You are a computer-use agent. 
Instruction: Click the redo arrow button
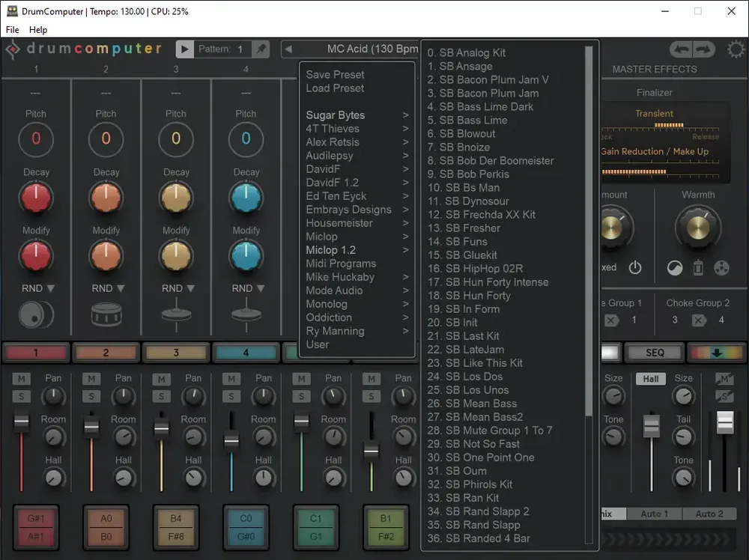pyautogui.click(x=703, y=49)
